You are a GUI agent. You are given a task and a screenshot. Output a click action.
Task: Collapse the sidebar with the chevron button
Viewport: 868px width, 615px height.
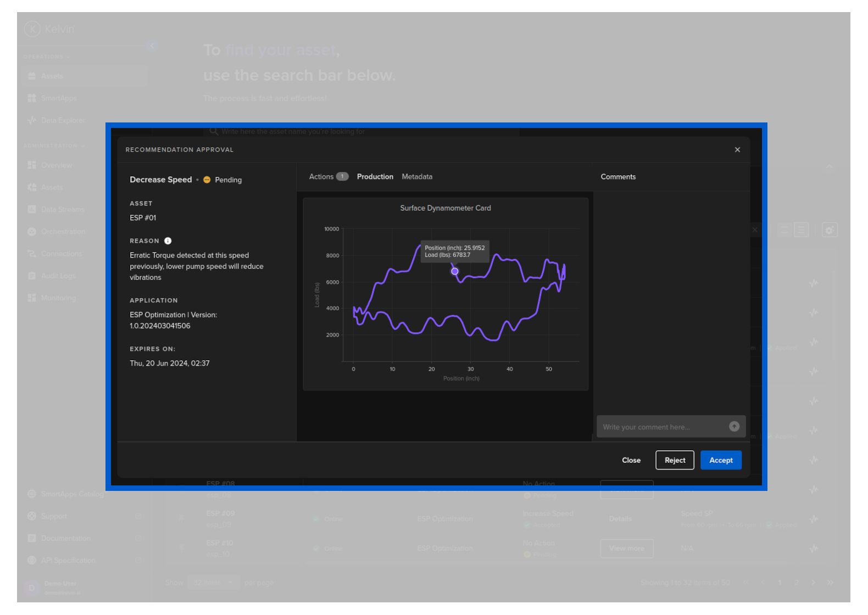[152, 46]
